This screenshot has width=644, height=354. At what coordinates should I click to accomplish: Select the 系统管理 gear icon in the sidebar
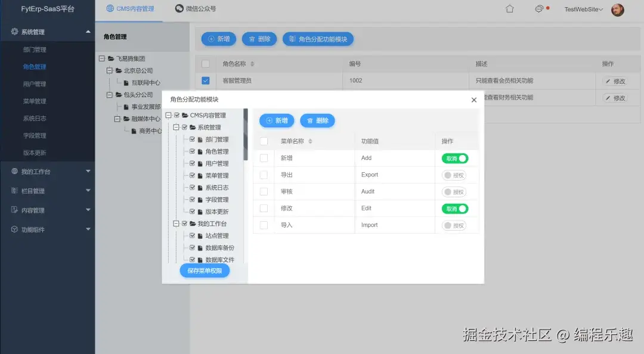click(13, 31)
